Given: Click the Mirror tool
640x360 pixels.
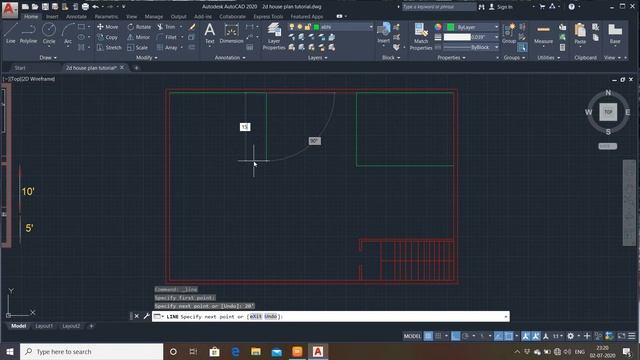Looking at the screenshot, I should pyautogui.click(x=139, y=37).
